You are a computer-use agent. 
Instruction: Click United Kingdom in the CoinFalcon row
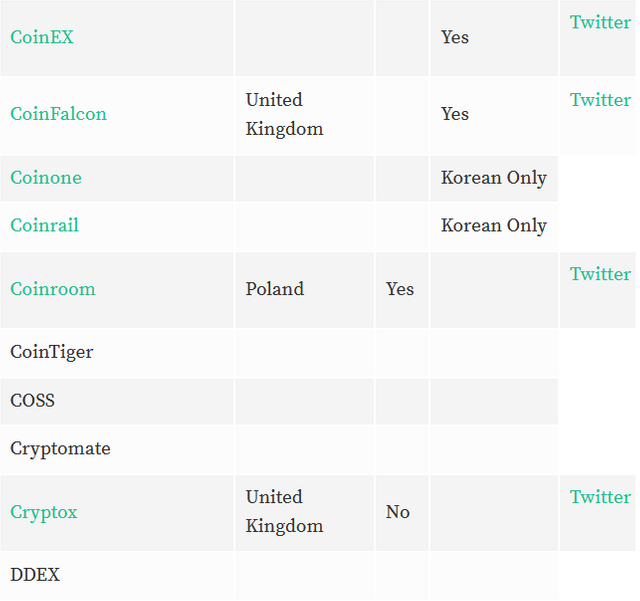[284, 114]
